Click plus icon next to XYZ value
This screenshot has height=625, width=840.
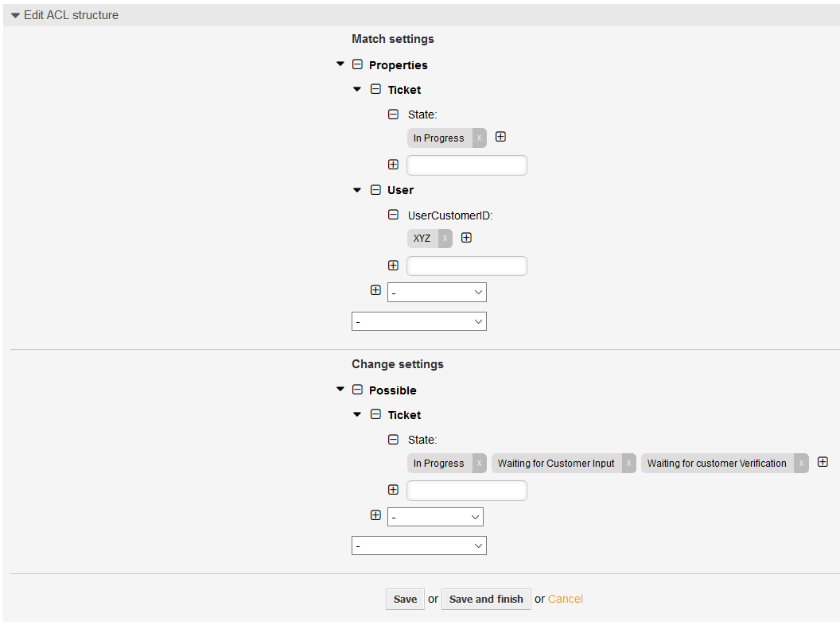click(467, 238)
